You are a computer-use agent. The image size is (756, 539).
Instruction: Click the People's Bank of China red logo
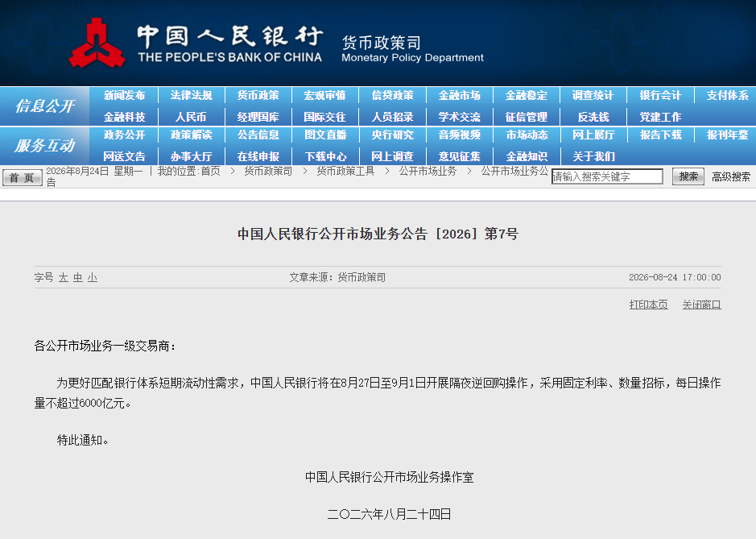tap(97, 43)
